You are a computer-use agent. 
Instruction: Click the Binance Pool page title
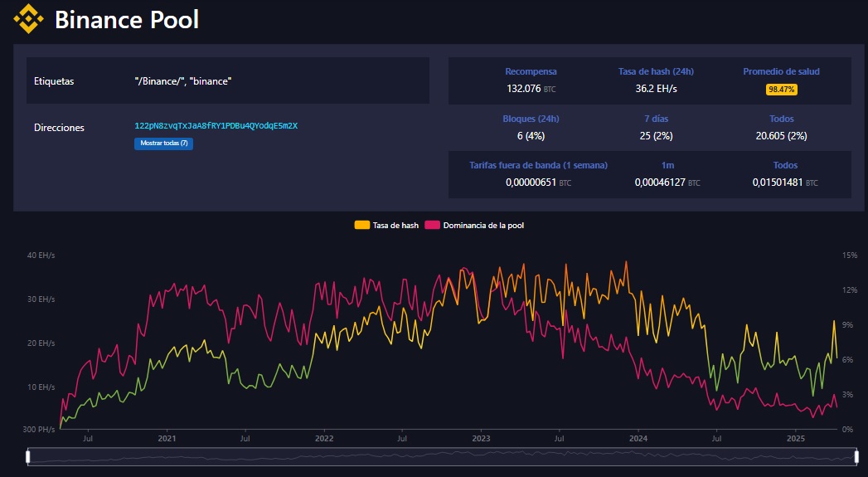127,19
